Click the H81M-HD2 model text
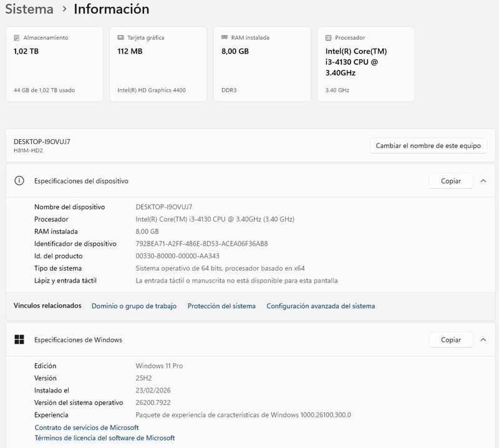The width and height of the screenshot is (499, 448). (28, 150)
